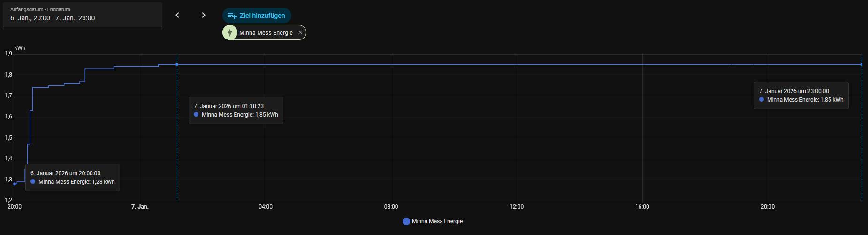This screenshot has height=235, width=868.
Task: Click the tooltip for 7. Januar 2026 23:00:00
Action: click(x=801, y=95)
